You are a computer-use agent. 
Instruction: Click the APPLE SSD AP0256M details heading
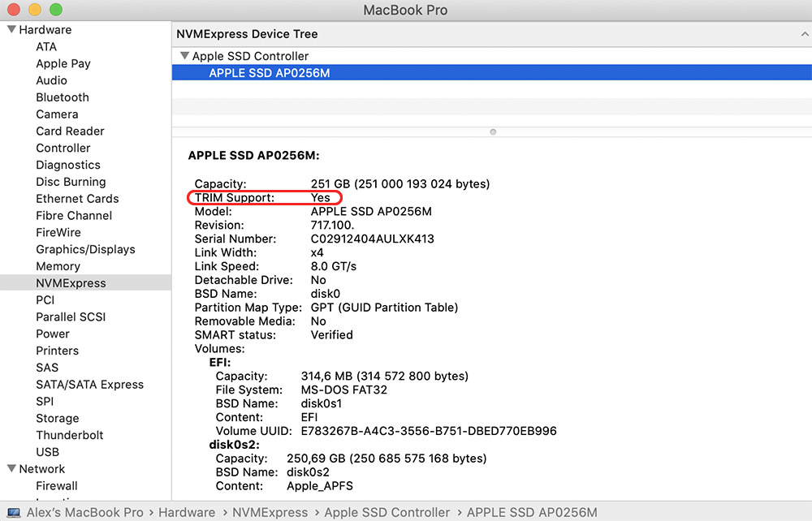pyautogui.click(x=253, y=156)
